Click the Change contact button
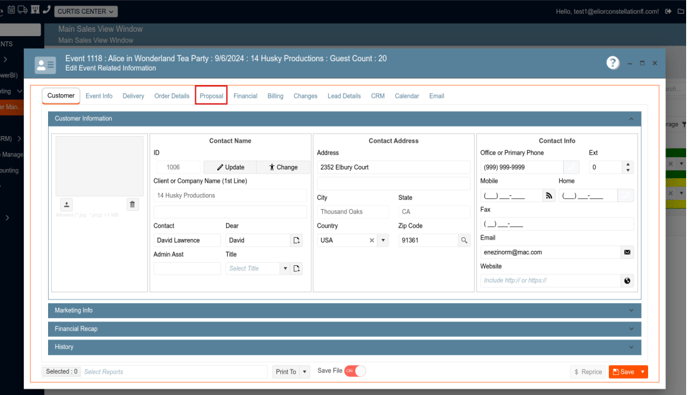This screenshot has height=395, width=688. 283,167
